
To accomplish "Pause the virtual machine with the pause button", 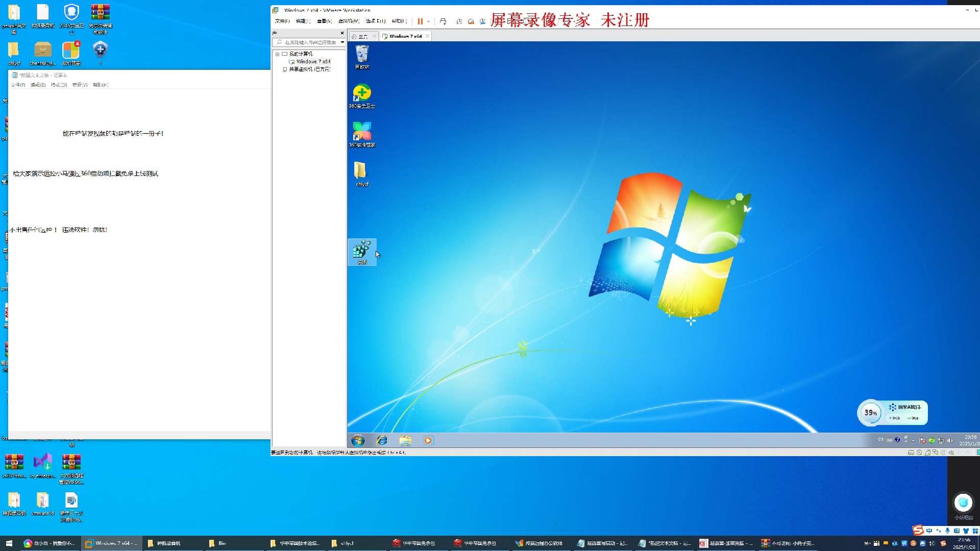I will click(420, 21).
